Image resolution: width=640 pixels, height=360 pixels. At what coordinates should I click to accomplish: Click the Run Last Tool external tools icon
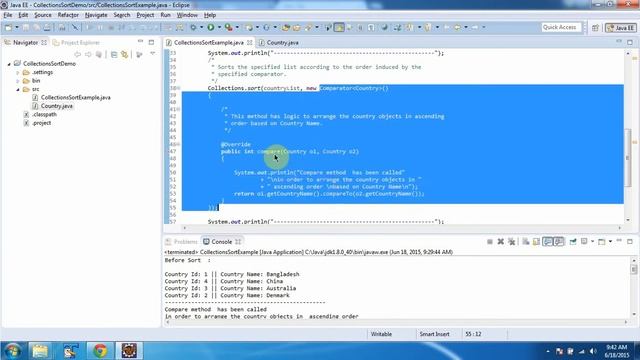click(x=229, y=27)
